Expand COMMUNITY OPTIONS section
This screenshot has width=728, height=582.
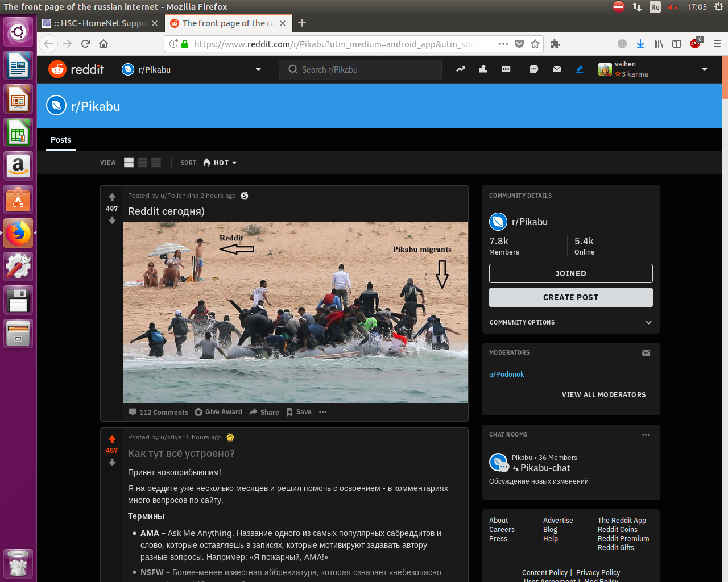pos(570,322)
